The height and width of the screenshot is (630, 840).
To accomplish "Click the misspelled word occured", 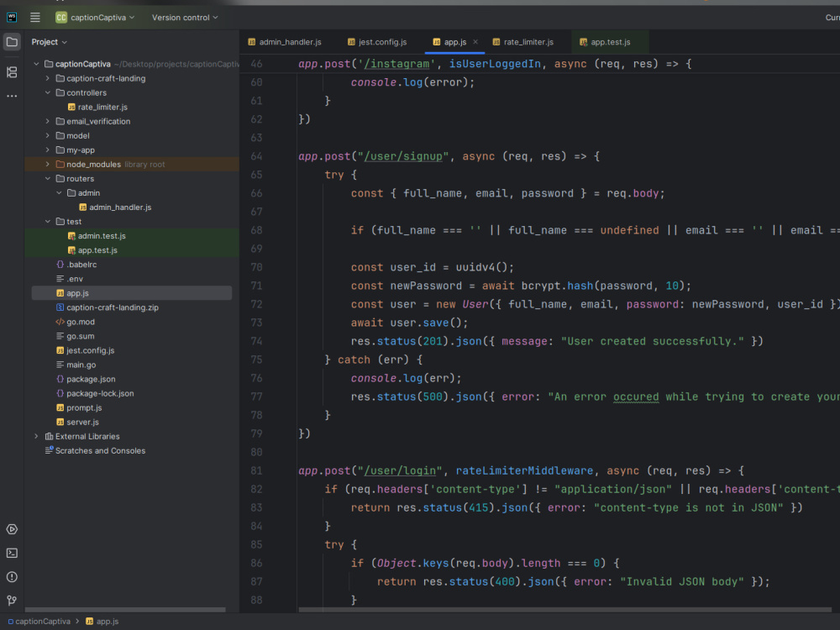I will [x=636, y=397].
